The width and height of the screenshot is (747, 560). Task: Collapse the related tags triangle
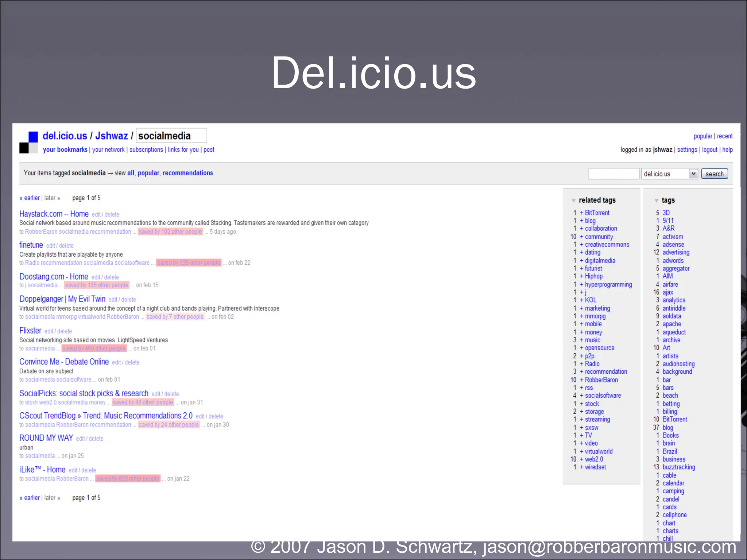point(574,201)
